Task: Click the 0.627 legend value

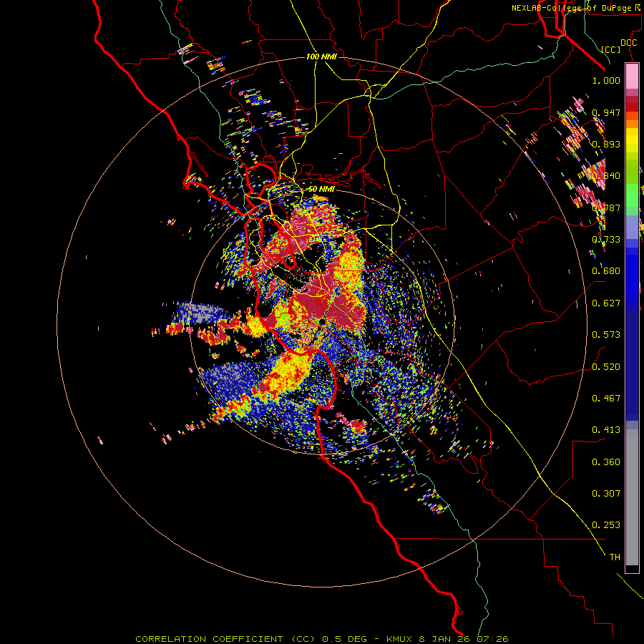Action: tap(606, 303)
